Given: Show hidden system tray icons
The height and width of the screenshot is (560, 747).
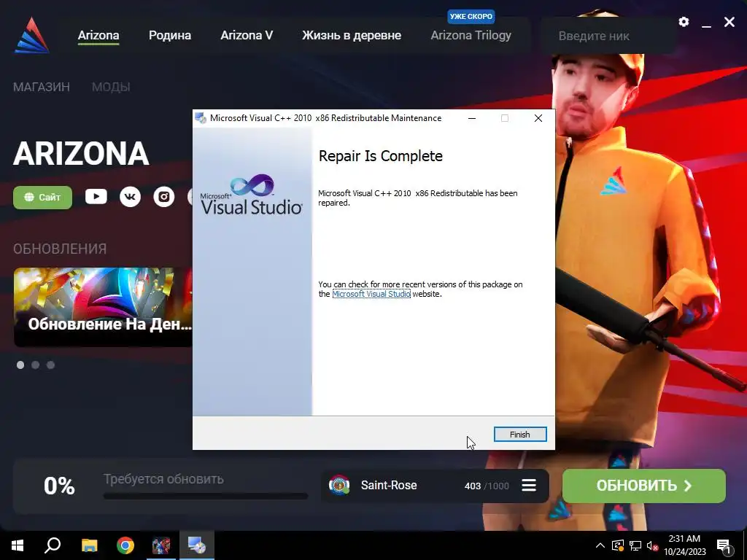Looking at the screenshot, I should coord(600,545).
